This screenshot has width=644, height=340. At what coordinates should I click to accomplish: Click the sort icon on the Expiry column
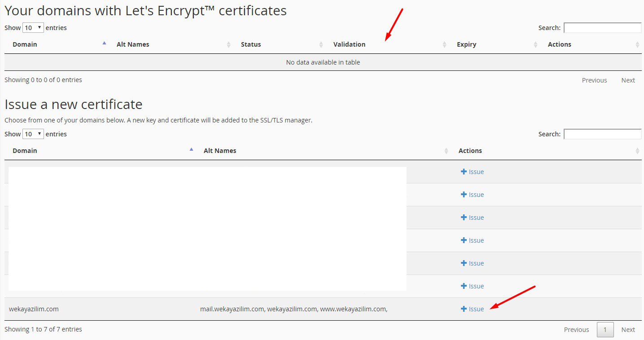(535, 44)
